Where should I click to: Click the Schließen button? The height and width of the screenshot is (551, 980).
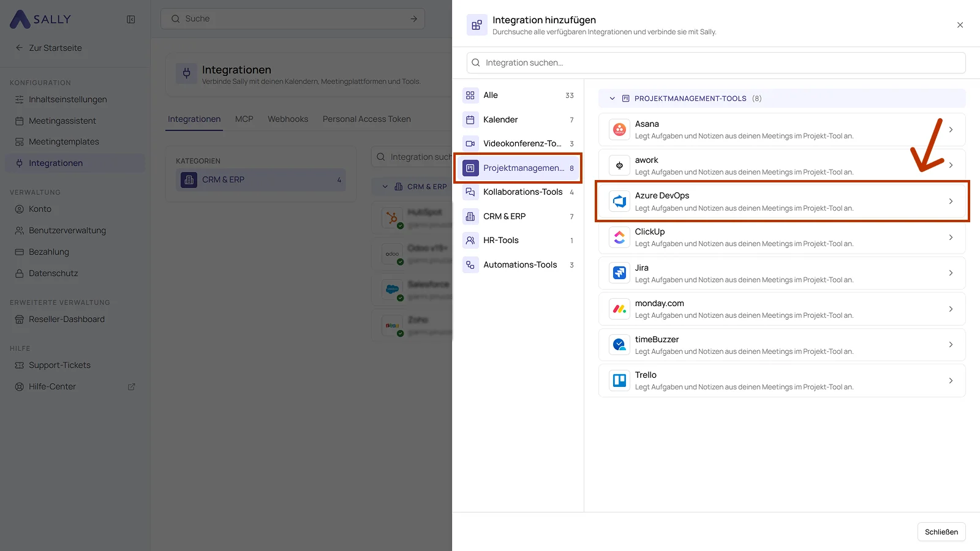click(x=941, y=532)
